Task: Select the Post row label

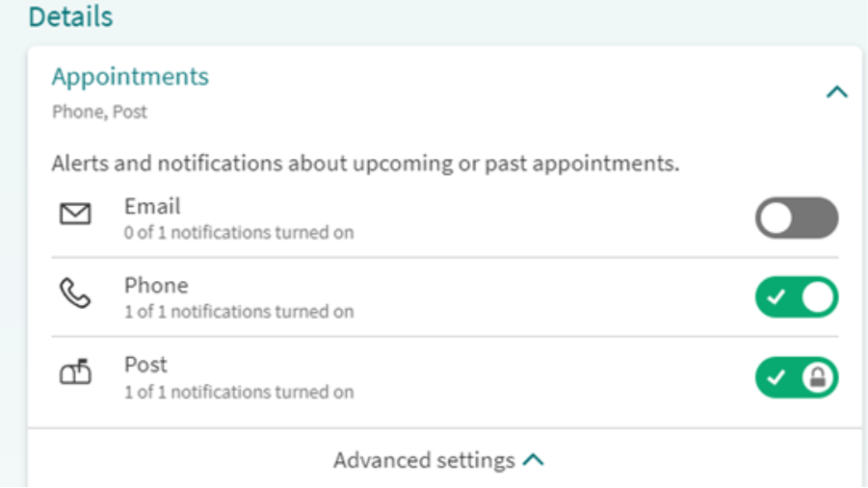Action: click(145, 365)
